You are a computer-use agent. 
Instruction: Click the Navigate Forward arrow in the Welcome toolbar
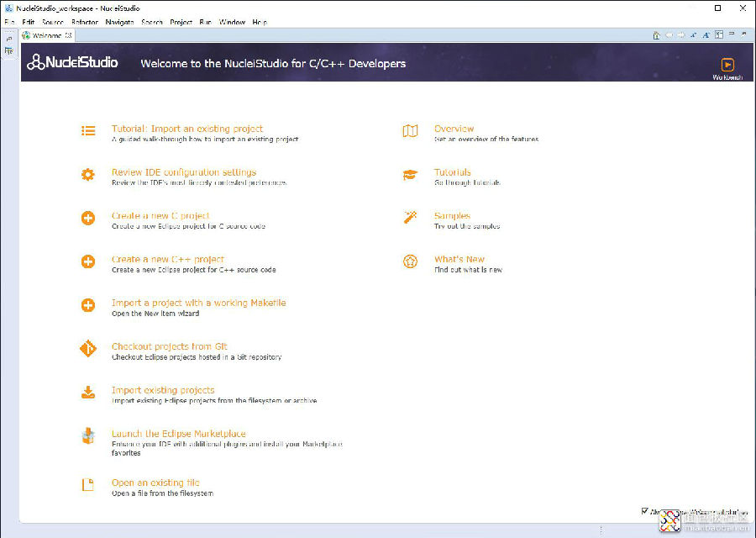click(x=680, y=34)
